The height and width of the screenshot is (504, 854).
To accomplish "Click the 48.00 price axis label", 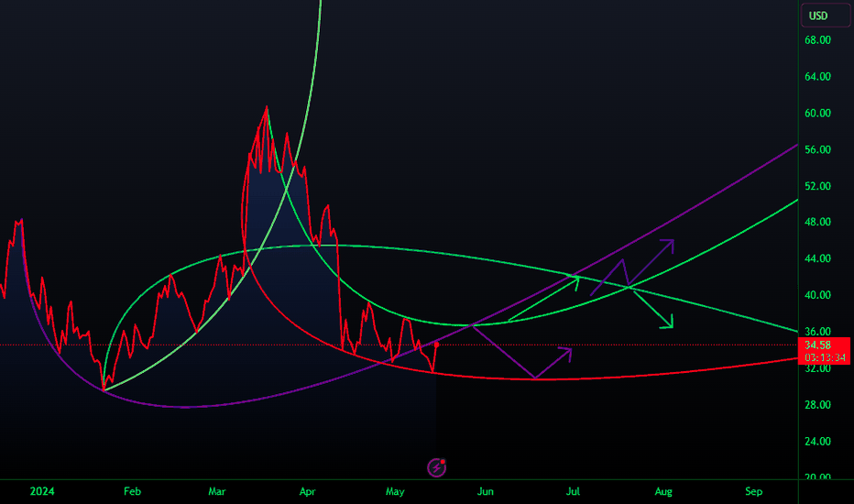I will (x=817, y=223).
